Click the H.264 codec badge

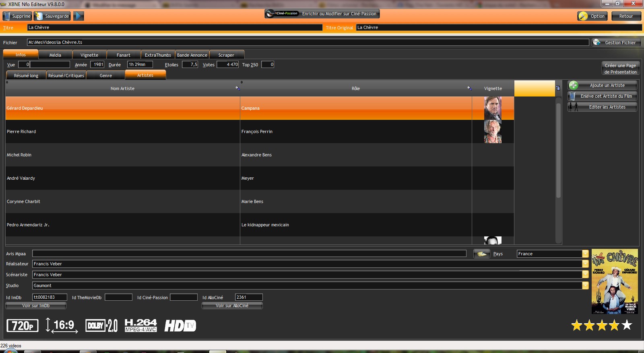coord(140,325)
